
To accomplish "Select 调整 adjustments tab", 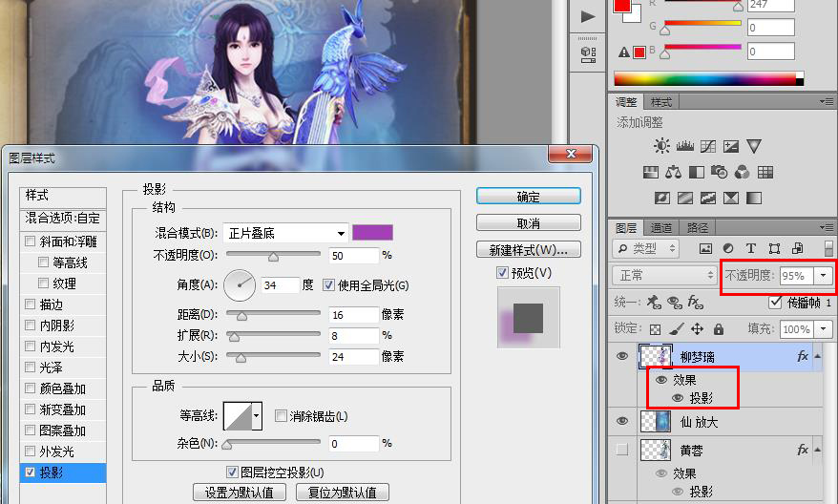I will point(626,102).
